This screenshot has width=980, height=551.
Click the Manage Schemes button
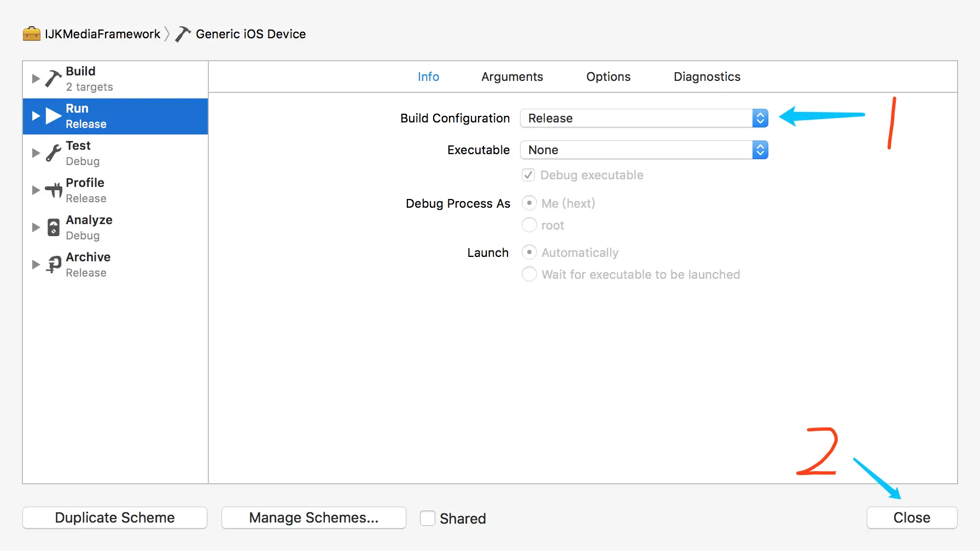(x=313, y=518)
